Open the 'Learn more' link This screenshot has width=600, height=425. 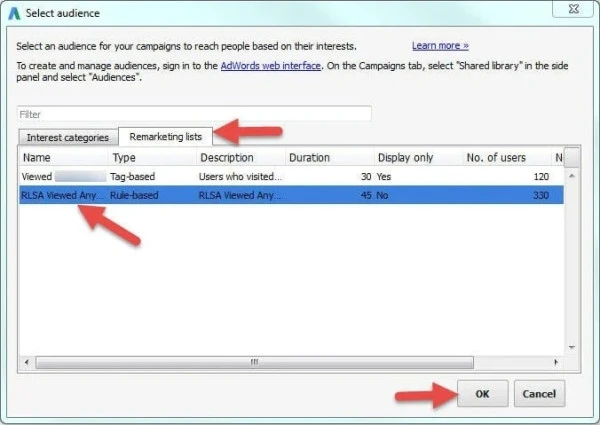[440, 46]
